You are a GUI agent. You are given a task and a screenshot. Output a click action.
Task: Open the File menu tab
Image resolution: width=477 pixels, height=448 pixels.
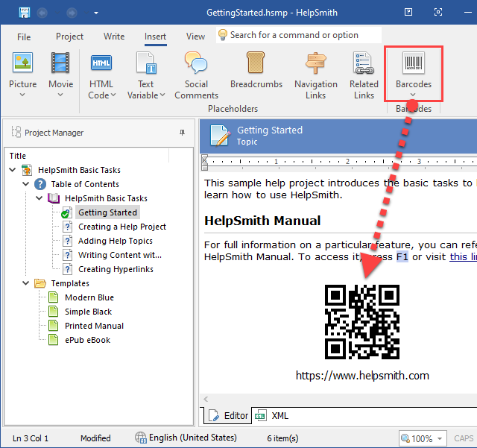click(x=24, y=37)
